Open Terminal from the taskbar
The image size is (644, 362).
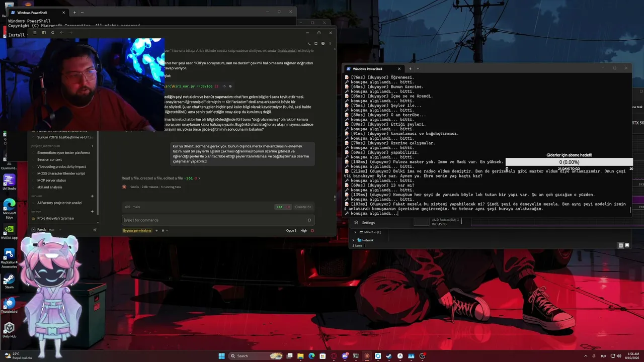point(356,356)
